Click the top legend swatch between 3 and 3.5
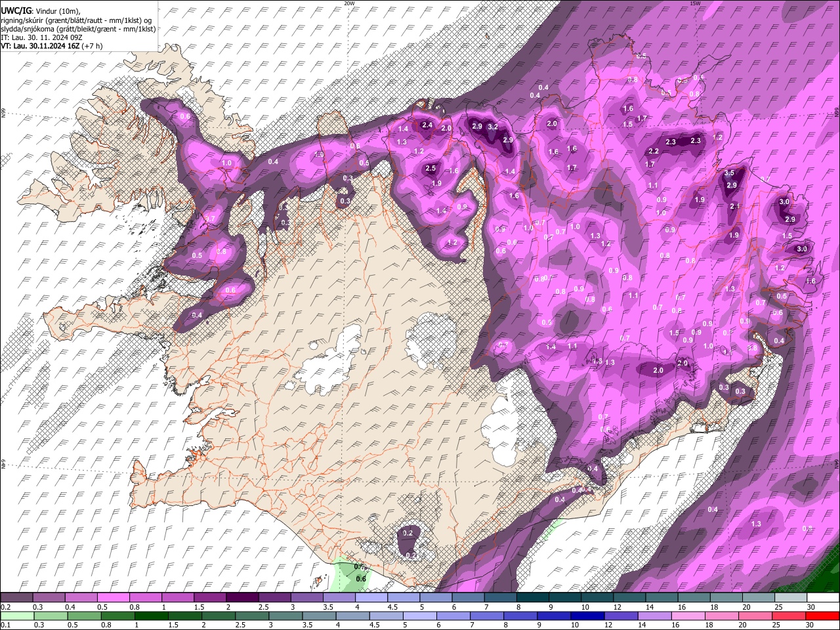This screenshot has height=630, width=840. (x=306, y=598)
